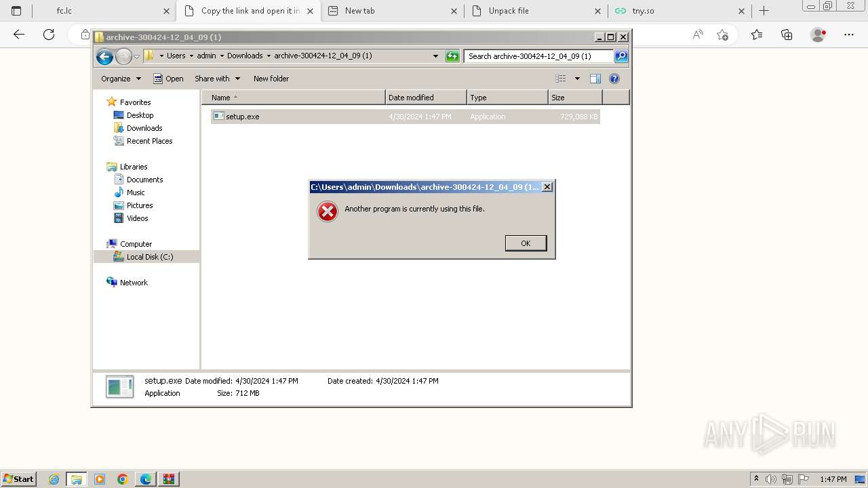Open the view options dropdown arrow
The width and height of the screenshot is (868, 488).
pos(577,79)
